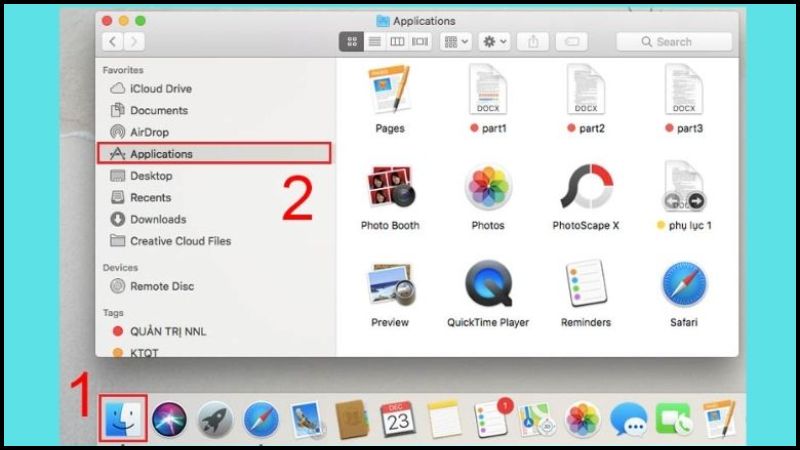
Task: Open the item arrangement dropdown
Action: pyautogui.click(x=456, y=42)
